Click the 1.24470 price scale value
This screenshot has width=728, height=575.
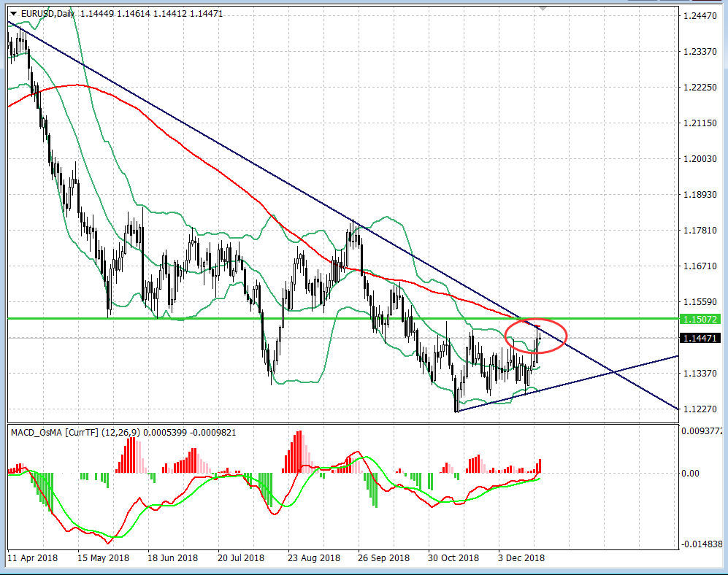pyautogui.click(x=700, y=16)
